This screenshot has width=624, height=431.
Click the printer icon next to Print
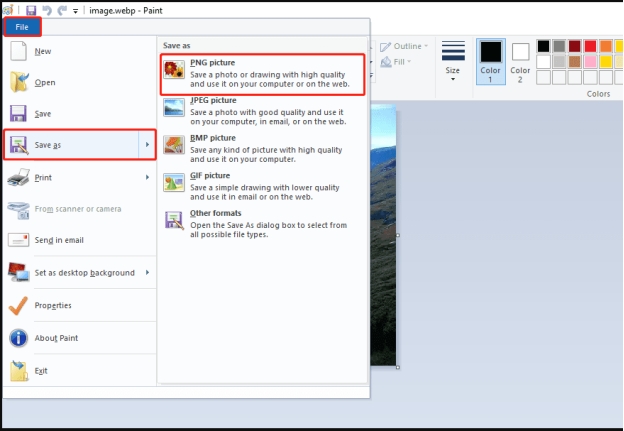[x=18, y=177]
